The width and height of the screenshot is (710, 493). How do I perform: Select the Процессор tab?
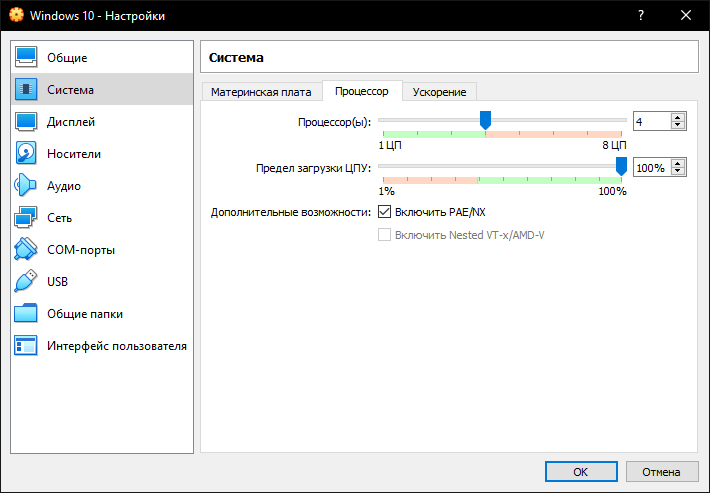pos(362,91)
